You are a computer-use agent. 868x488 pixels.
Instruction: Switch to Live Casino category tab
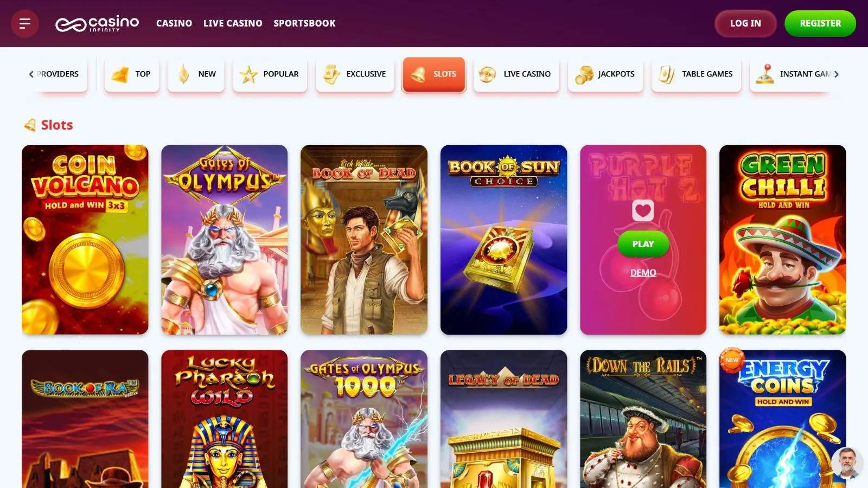516,74
